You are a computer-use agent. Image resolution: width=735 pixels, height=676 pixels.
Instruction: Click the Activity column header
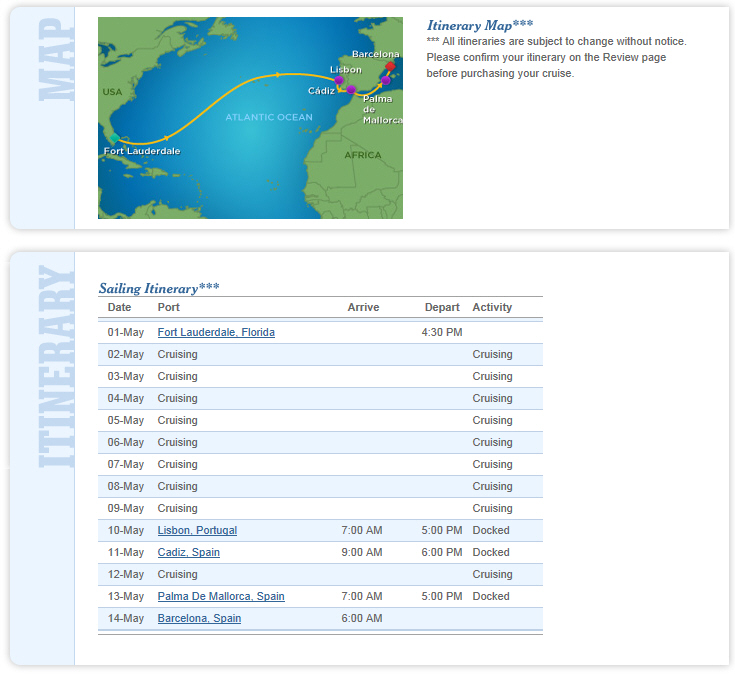coord(492,307)
